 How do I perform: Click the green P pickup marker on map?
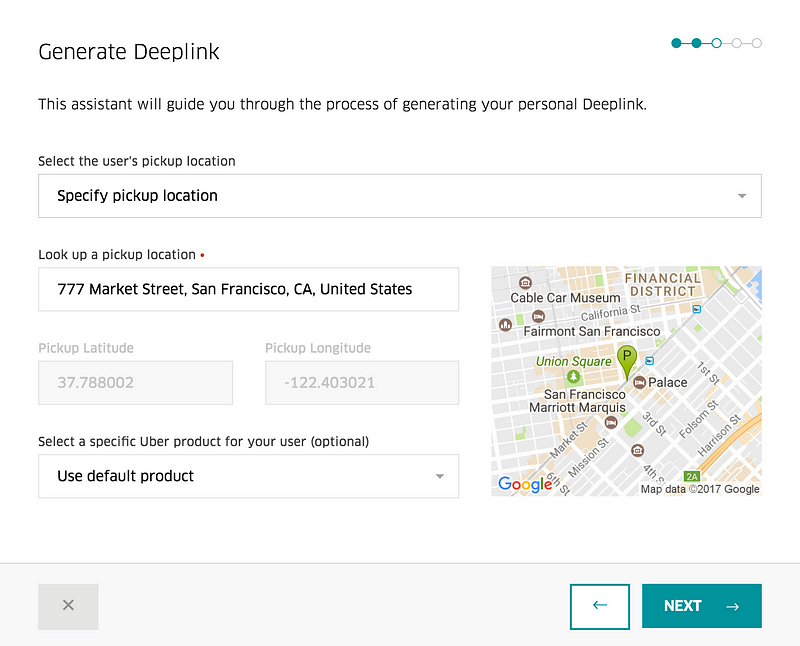click(x=627, y=361)
